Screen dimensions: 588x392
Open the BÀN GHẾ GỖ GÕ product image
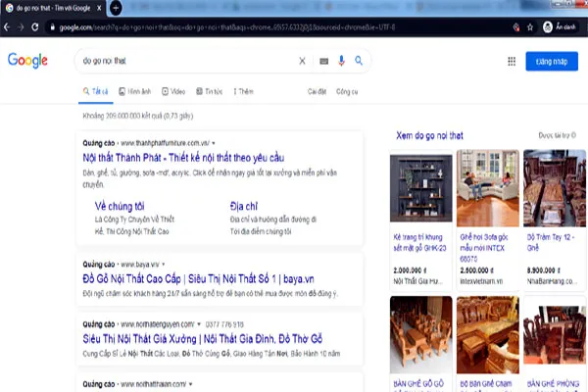(x=421, y=334)
